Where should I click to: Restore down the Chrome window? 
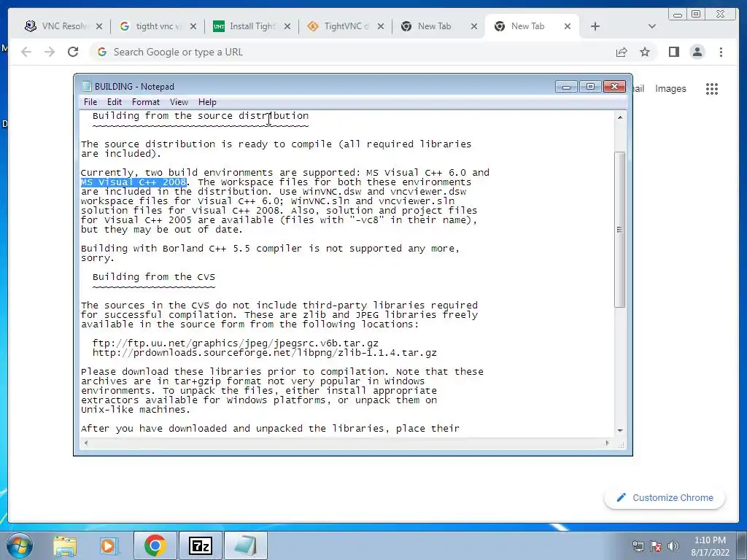pyautogui.click(x=696, y=15)
